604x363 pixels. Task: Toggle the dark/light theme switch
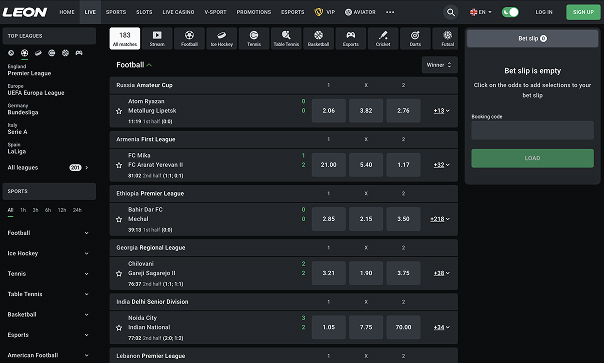pos(510,12)
